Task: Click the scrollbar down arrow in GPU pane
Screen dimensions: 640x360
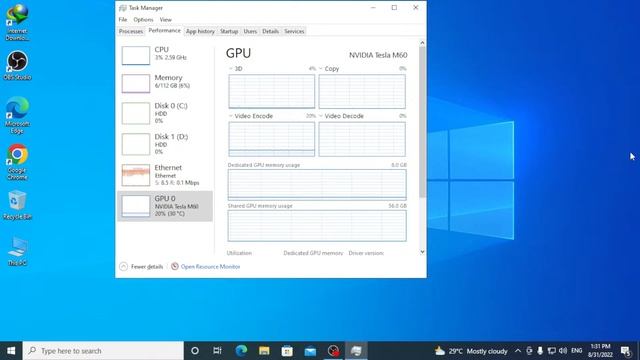Action: pos(422,252)
